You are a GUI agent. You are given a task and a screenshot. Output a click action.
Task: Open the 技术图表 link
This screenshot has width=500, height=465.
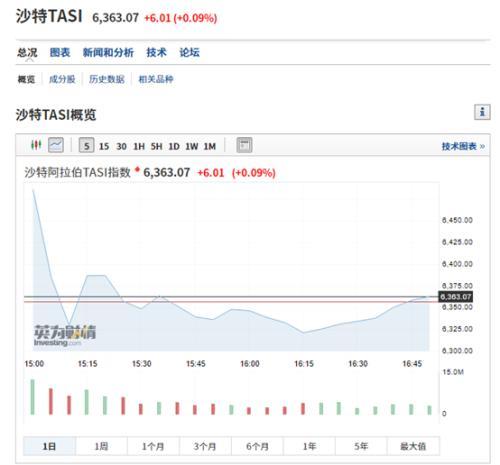click(463, 146)
